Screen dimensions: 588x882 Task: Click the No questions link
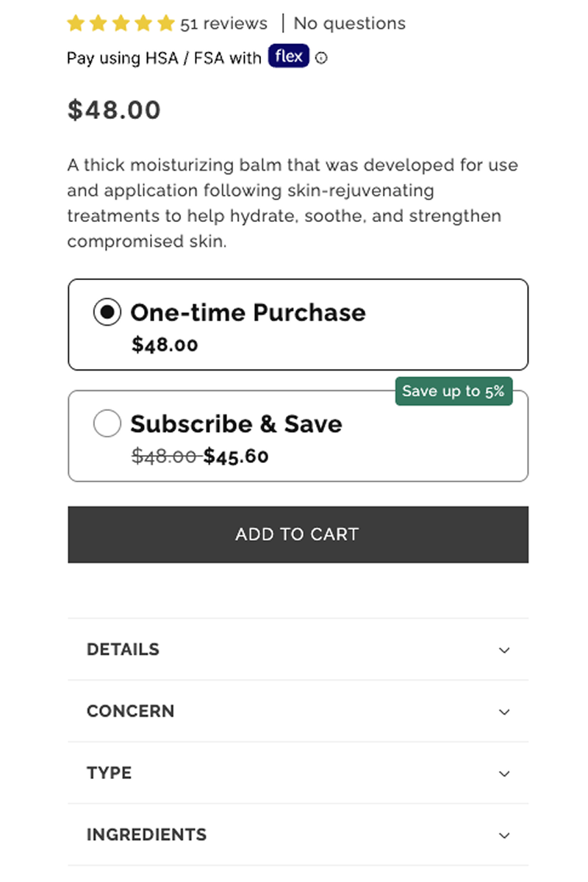[350, 24]
